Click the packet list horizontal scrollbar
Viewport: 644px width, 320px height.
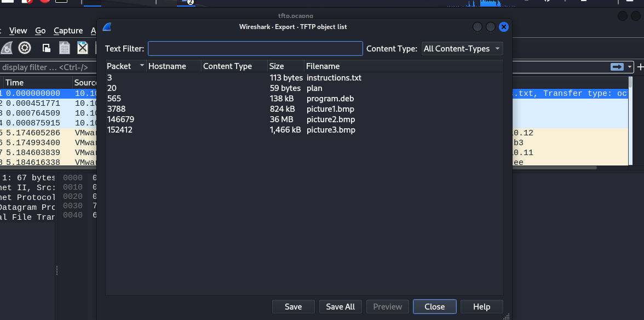pyautogui.click(x=554, y=168)
